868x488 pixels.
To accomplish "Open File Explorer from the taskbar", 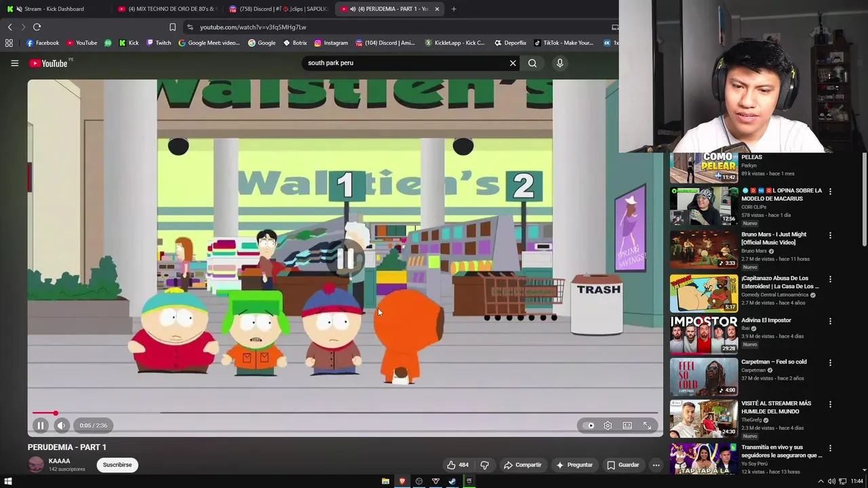I will click(x=385, y=481).
